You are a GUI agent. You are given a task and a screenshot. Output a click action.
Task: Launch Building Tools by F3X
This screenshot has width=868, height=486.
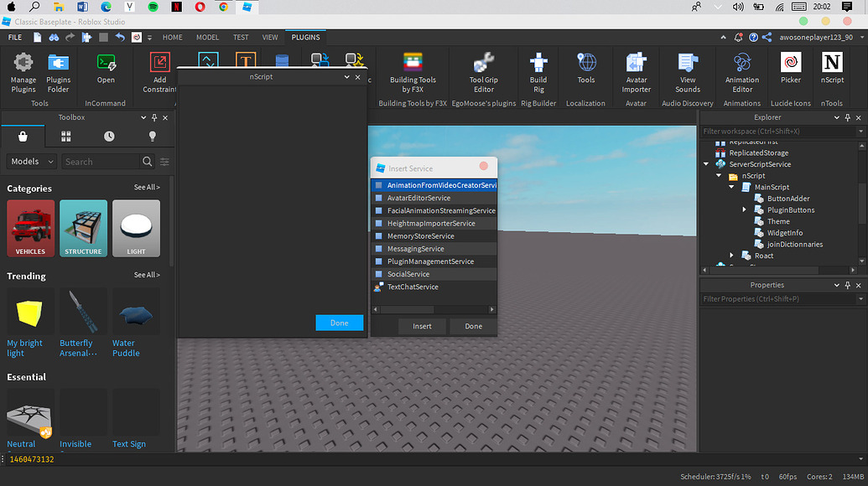coord(413,73)
